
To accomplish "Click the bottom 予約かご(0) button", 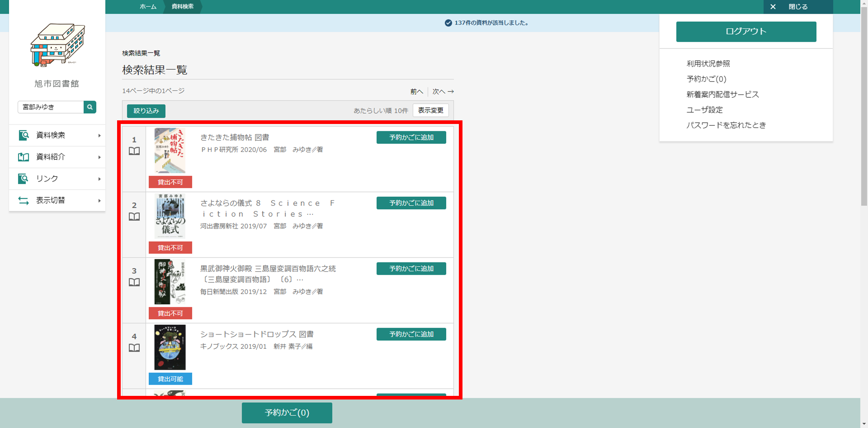I will pos(287,413).
